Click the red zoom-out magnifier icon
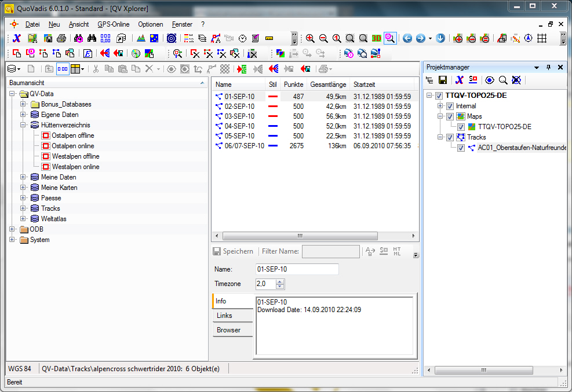The height and width of the screenshot is (392, 572). pyautogui.click(x=323, y=38)
